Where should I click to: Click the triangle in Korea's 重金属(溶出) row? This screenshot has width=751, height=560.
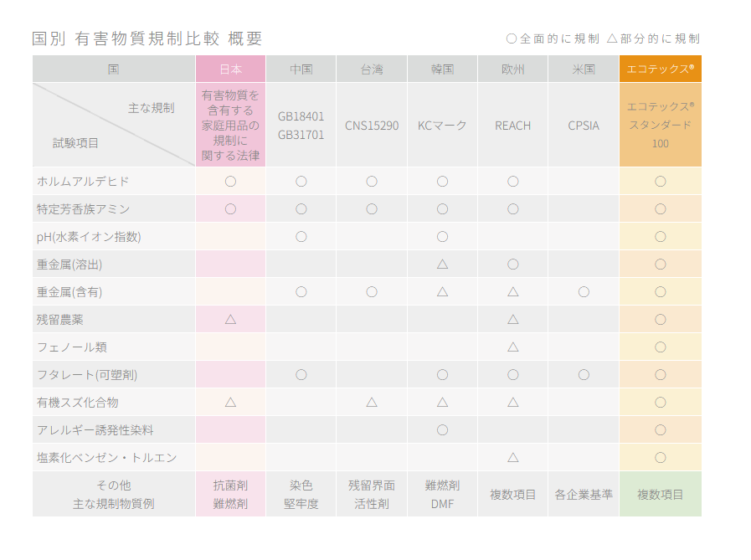point(442,264)
